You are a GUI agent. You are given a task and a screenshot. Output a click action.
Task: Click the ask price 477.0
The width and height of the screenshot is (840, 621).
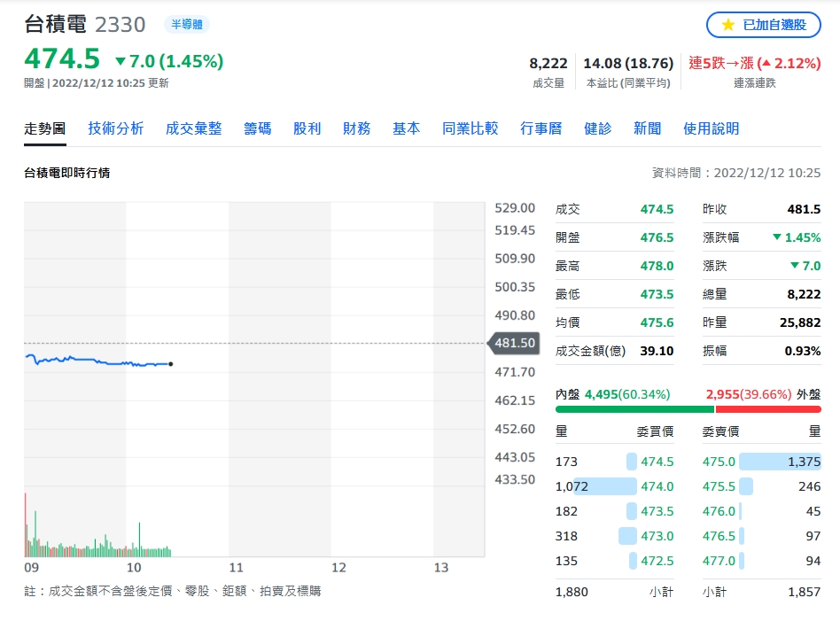719,561
